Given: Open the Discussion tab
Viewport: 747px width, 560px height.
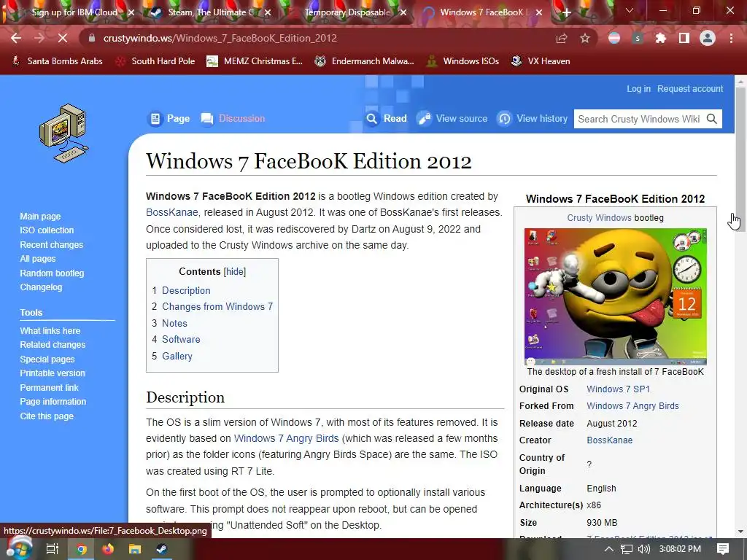Looking at the screenshot, I should (x=233, y=119).
